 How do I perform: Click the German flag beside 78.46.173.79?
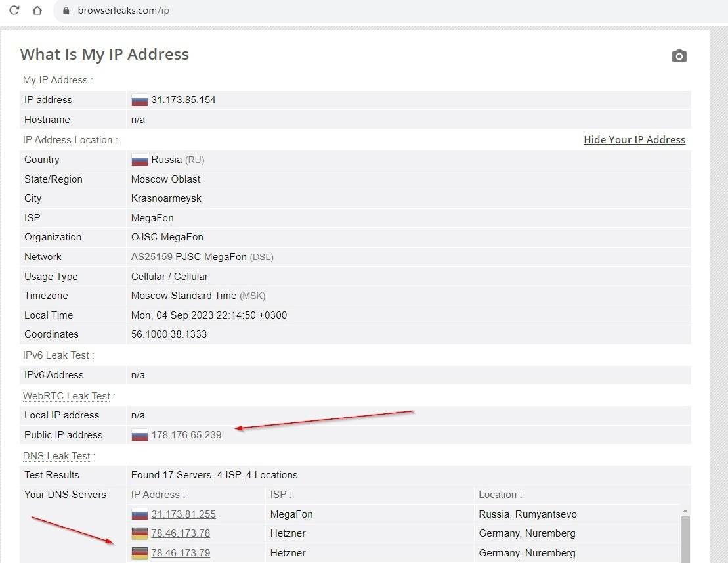(140, 553)
